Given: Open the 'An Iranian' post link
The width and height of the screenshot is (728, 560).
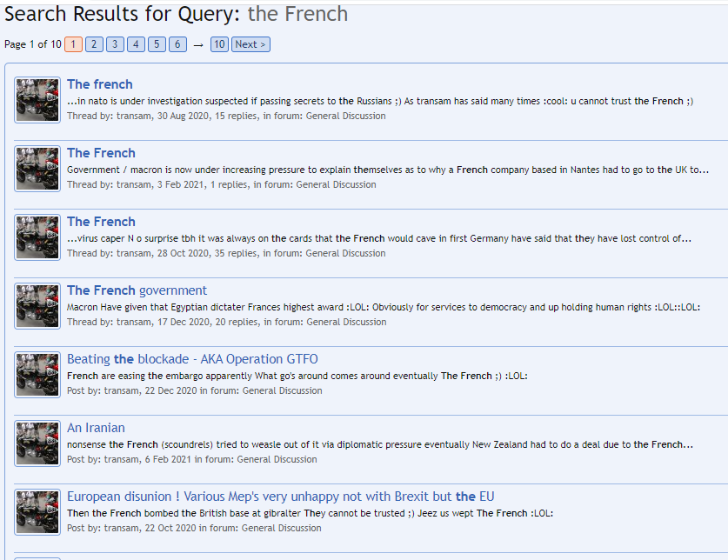Looking at the screenshot, I should pyautogui.click(x=96, y=428).
